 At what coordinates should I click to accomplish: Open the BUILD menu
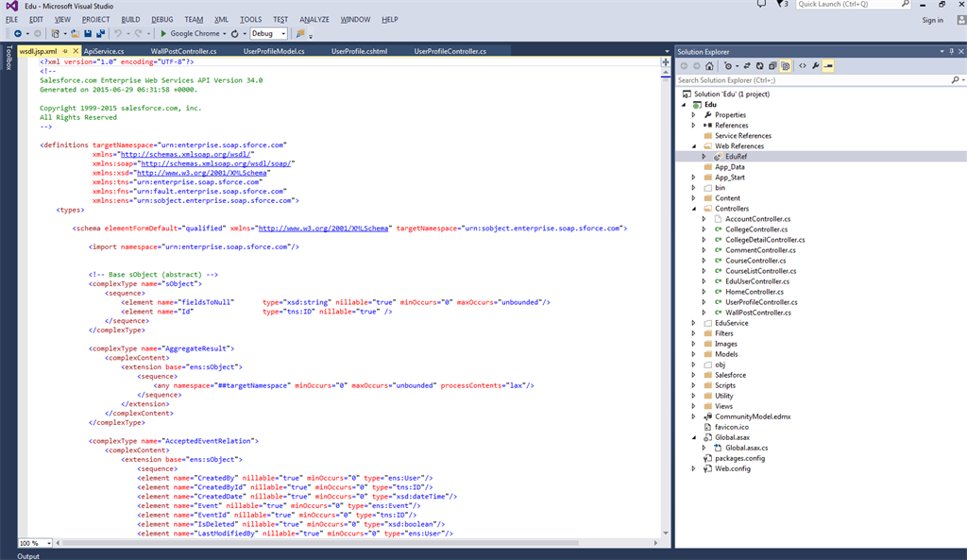point(130,19)
